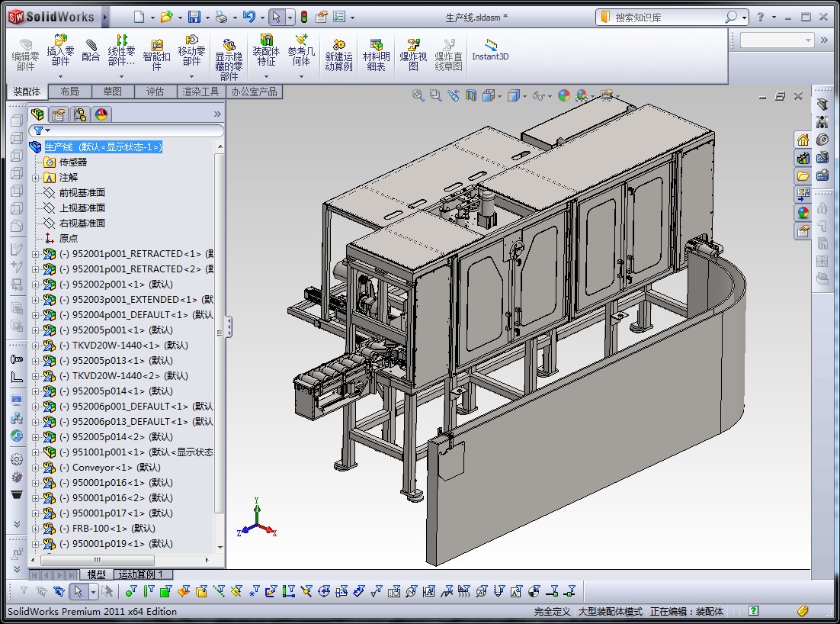The width and height of the screenshot is (840, 624).
Task: Click the Zoom to Fit view icon
Action: [418, 95]
